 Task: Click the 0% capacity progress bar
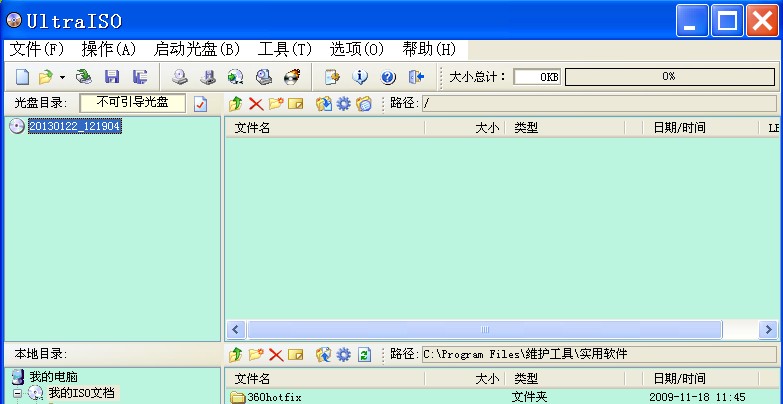tap(670, 77)
